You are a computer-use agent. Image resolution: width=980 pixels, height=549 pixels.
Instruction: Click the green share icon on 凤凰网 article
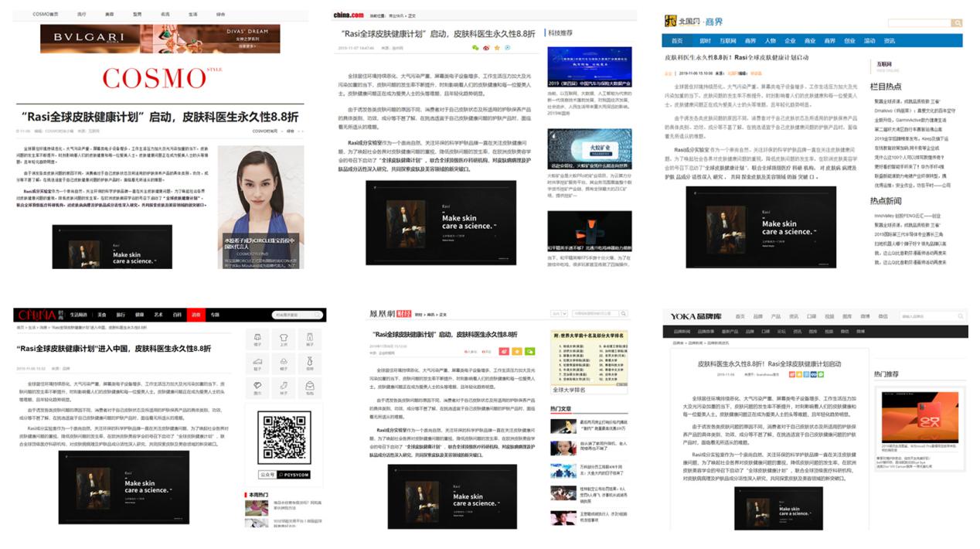(x=529, y=351)
